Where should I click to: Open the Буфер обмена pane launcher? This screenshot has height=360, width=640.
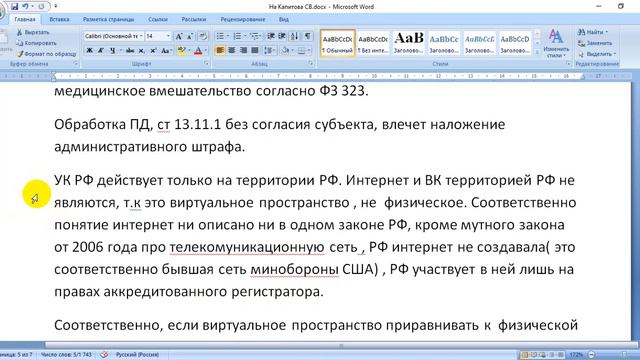(76, 64)
